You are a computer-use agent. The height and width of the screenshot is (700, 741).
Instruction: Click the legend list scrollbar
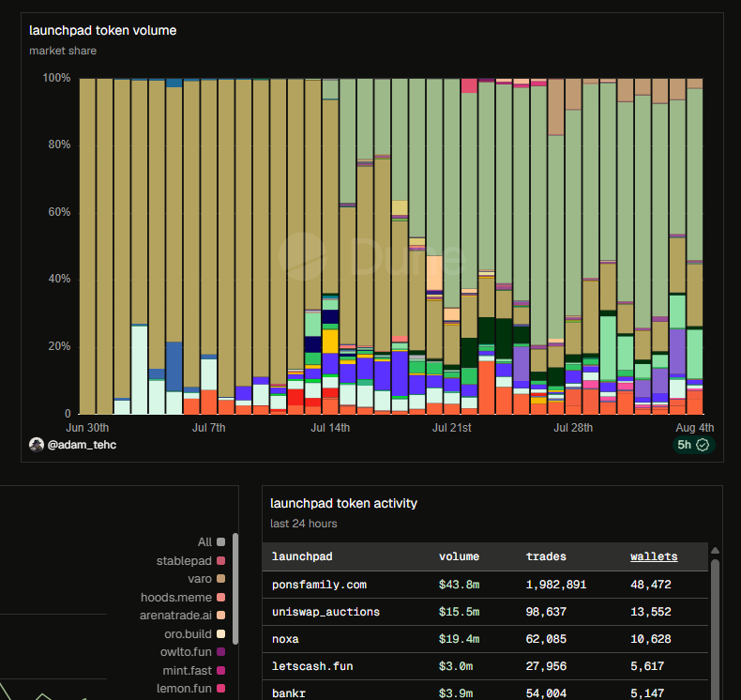pyautogui.click(x=235, y=589)
